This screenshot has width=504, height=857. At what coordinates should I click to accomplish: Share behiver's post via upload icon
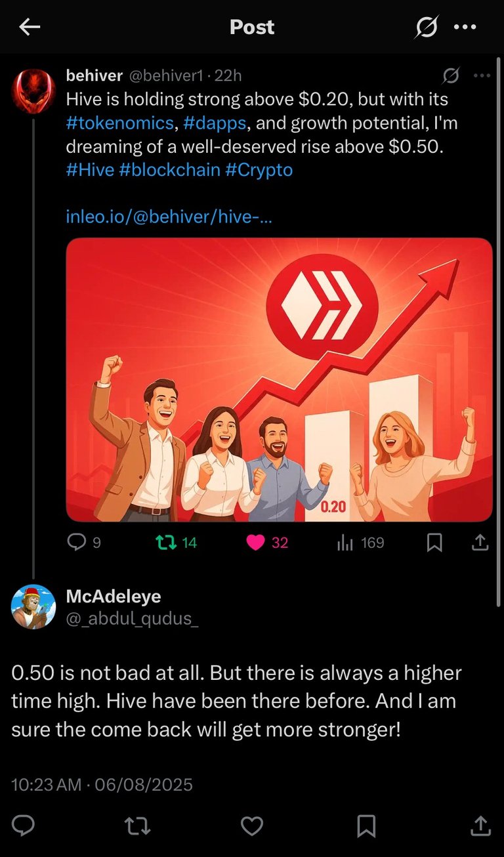point(480,542)
